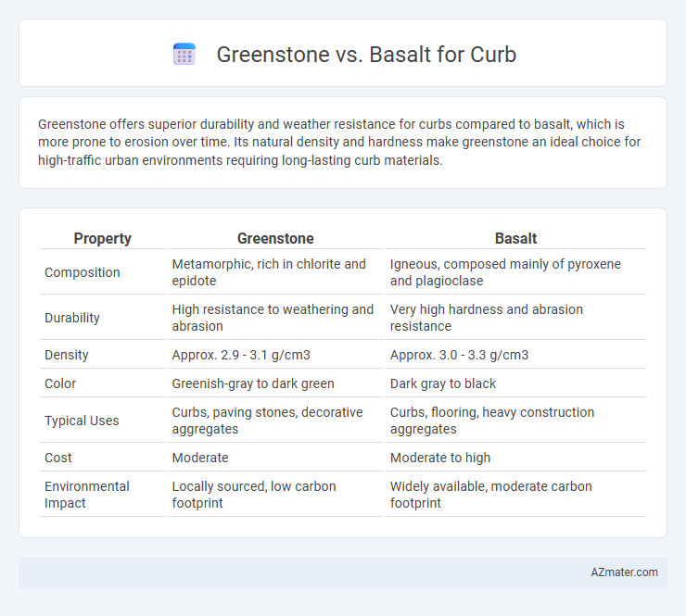
Task: Click the calendar grid icon beside the title
Action: [x=184, y=55]
